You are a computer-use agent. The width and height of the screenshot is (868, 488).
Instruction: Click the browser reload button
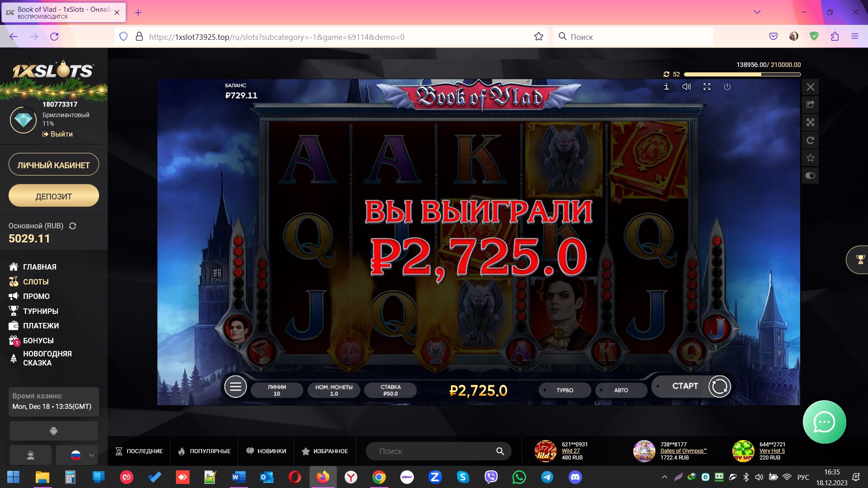54,37
